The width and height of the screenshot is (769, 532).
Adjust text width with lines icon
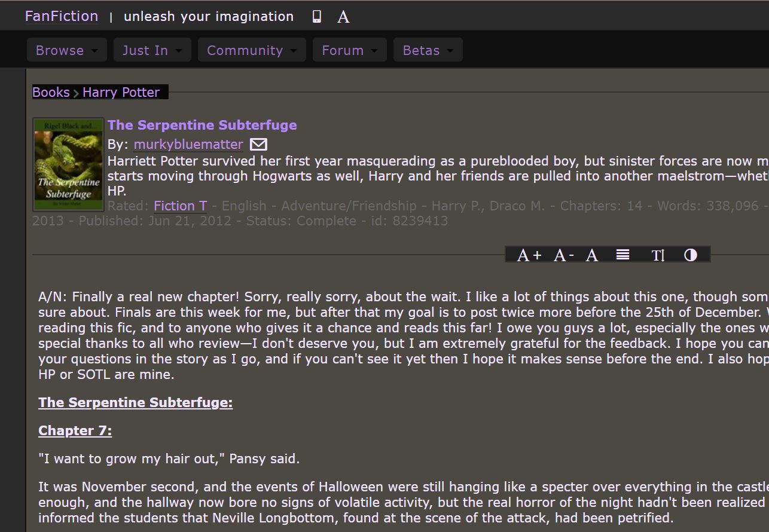click(622, 255)
